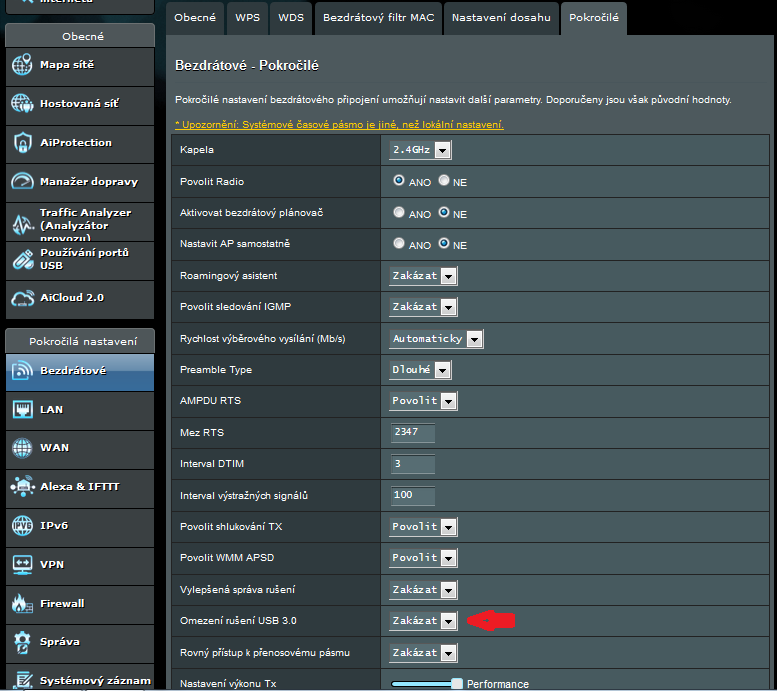Open the Preamble Type dropdown
Screen dimensions: 777x691
[x=420, y=370]
